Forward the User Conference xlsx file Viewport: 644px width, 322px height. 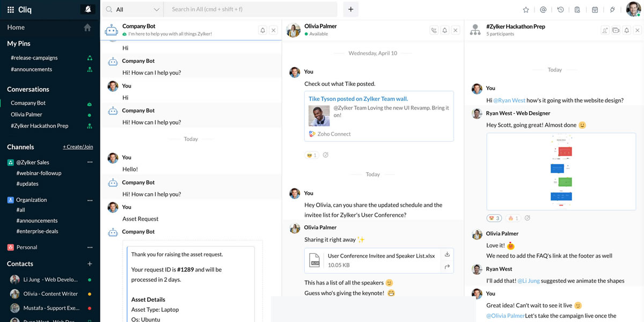(447, 267)
